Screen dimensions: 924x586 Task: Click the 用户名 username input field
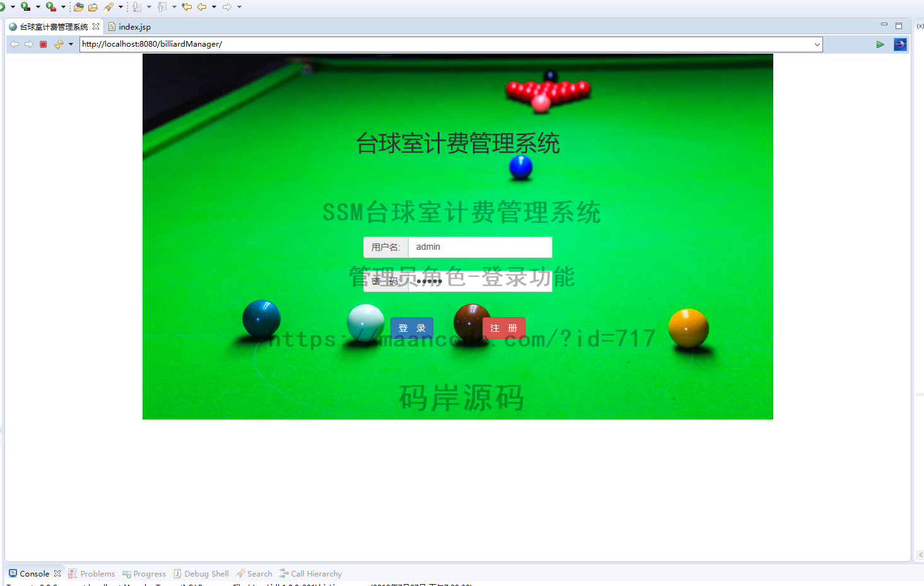480,247
